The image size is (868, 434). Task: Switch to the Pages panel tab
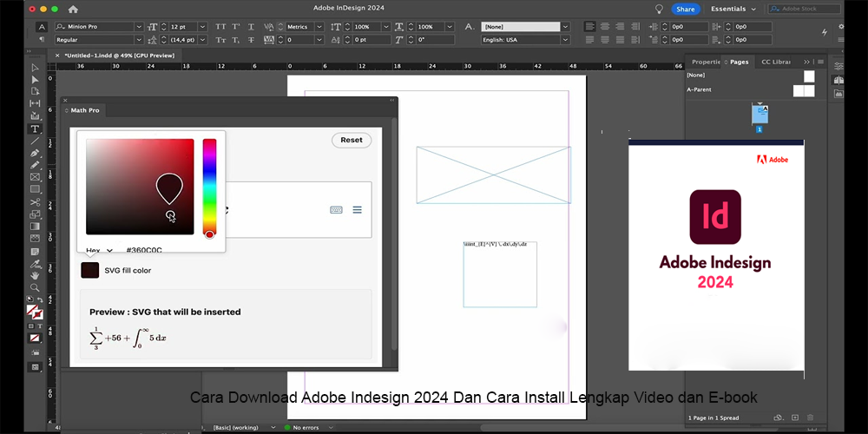point(739,62)
